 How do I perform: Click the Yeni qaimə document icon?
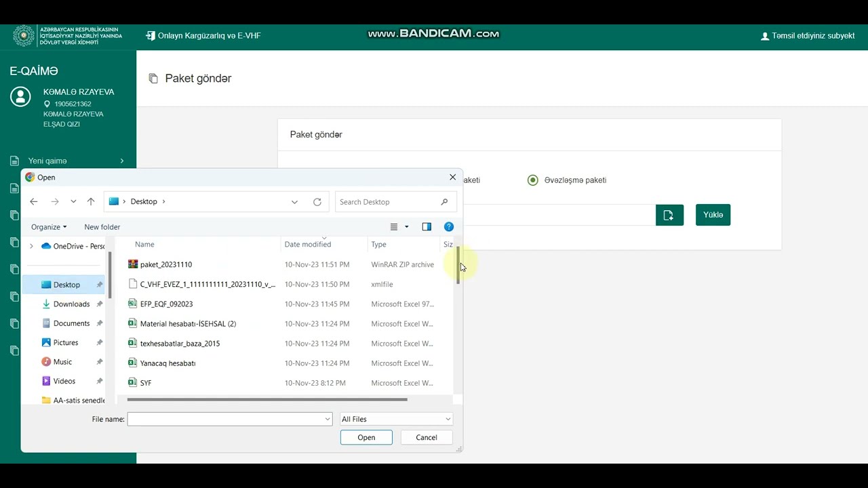tap(14, 161)
